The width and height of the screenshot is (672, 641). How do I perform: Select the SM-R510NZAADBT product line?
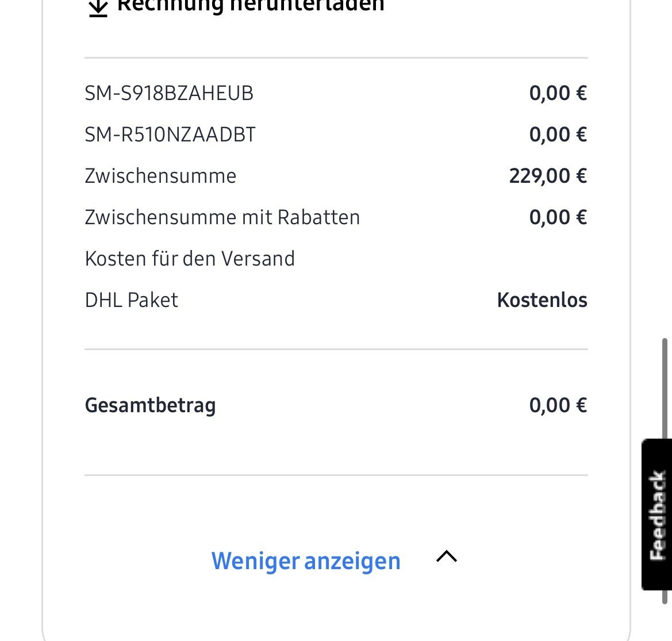click(x=170, y=135)
